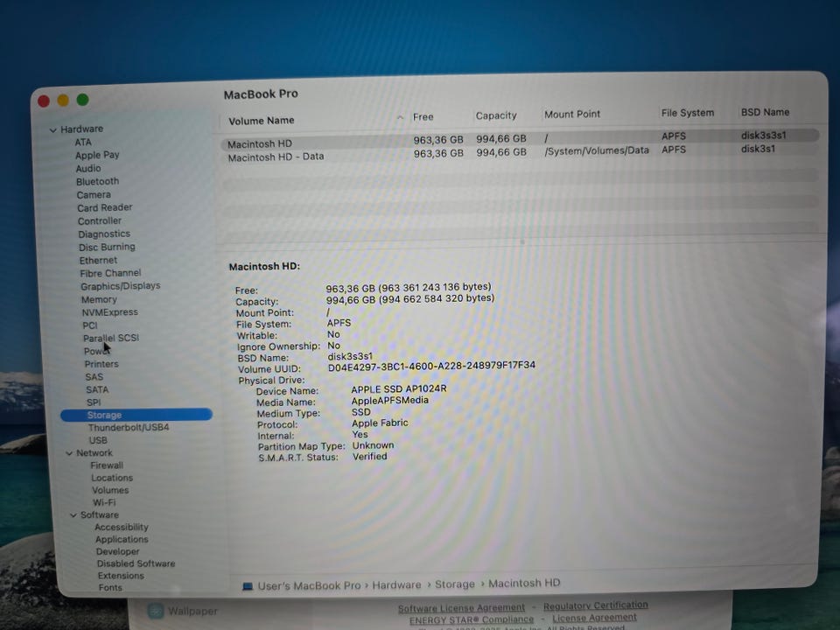840x630 pixels.
Task: Select Disabled Software entry
Action: tap(136, 563)
